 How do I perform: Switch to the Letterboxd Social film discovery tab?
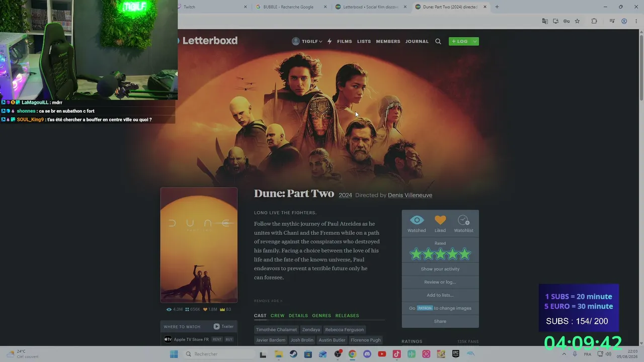point(370,7)
